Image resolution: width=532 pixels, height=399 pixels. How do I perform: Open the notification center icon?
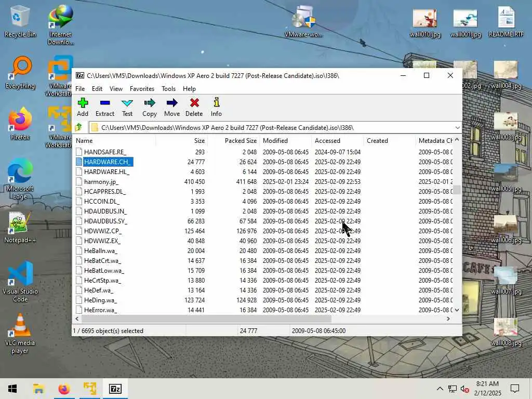515,389
